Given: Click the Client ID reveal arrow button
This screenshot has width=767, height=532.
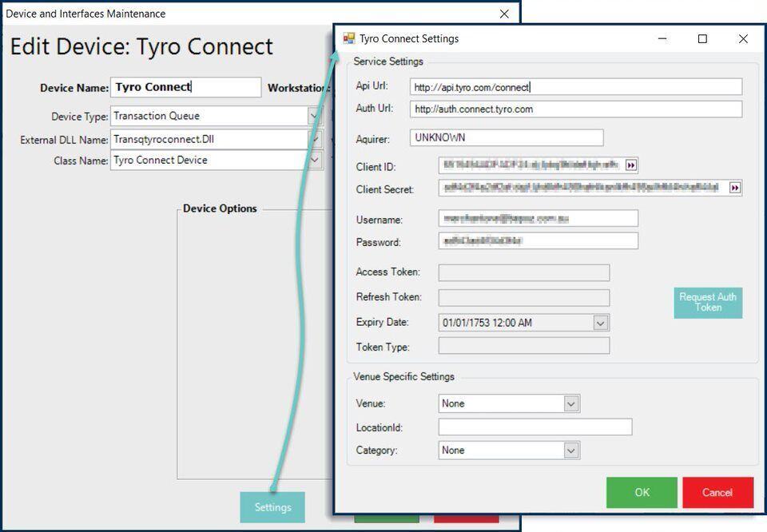Looking at the screenshot, I should [x=631, y=165].
